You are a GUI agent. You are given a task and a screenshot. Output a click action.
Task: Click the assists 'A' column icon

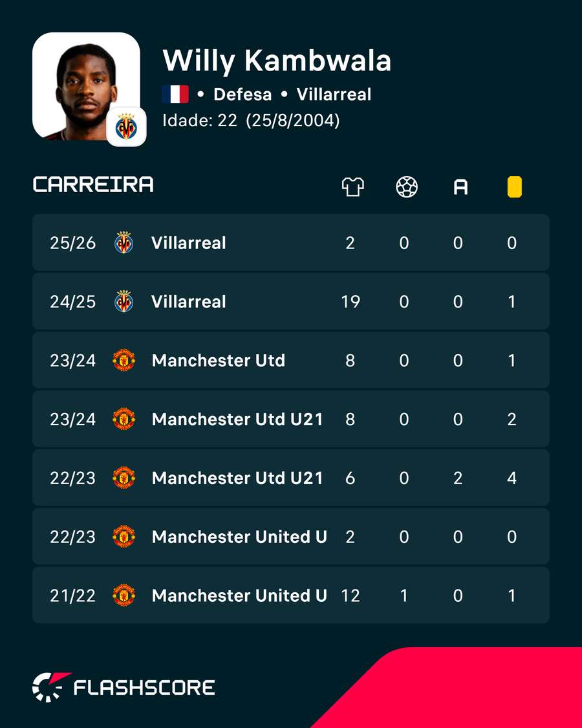460,187
